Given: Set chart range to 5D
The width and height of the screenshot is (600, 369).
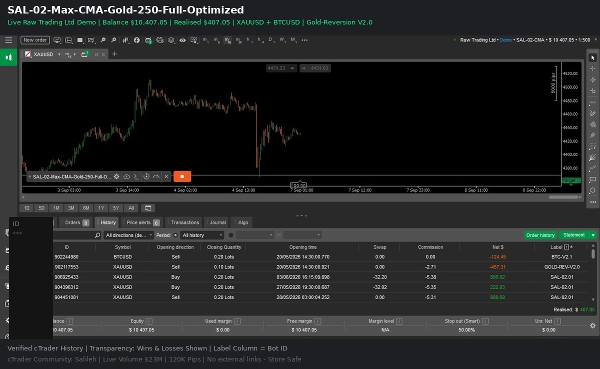Looking at the screenshot, I should click(x=41, y=208).
